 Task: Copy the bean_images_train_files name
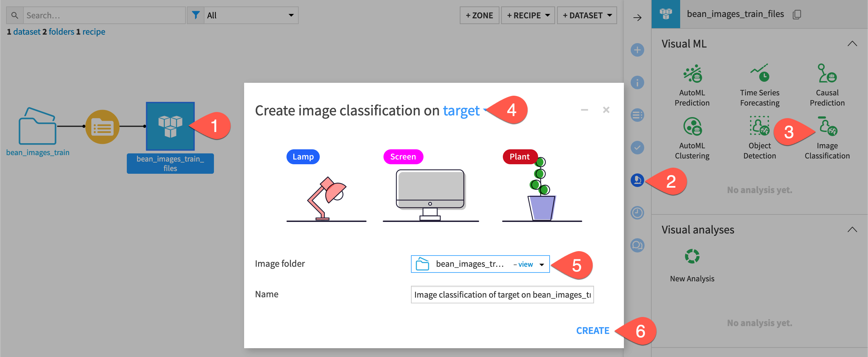click(x=797, y=14)
